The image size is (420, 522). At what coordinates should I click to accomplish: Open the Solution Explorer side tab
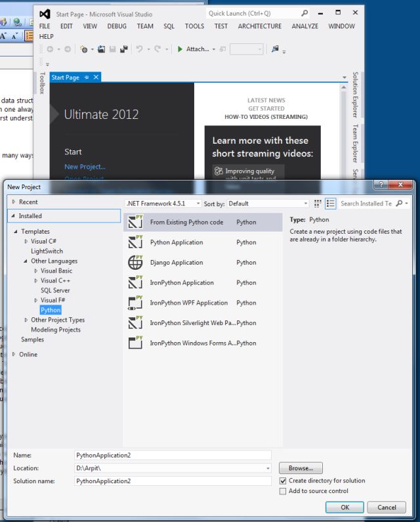pos(356,95)
